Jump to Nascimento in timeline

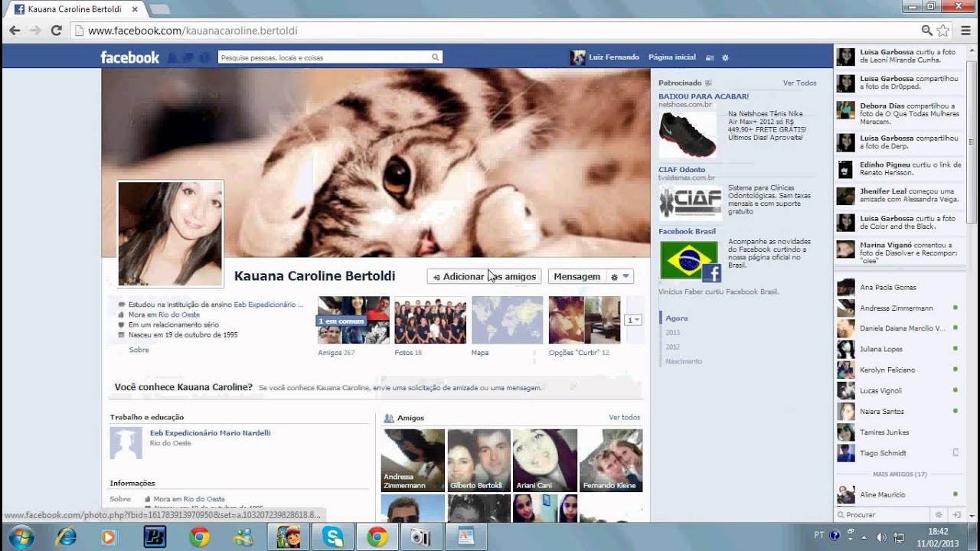pos(684,361)
